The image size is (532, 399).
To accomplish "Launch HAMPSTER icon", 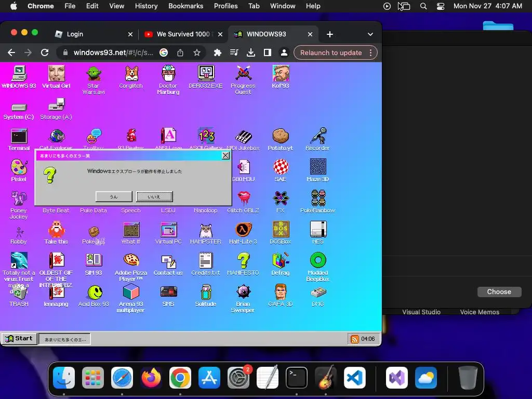I will [206, 233].
